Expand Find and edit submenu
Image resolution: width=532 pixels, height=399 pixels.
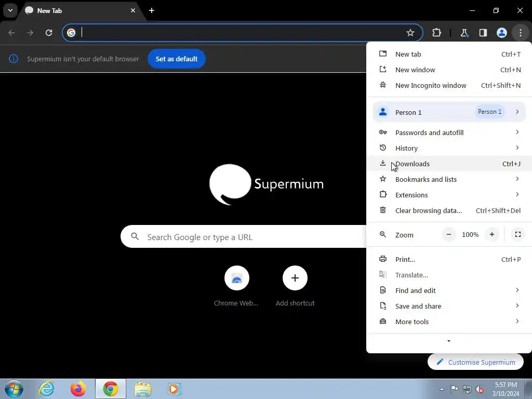tap(449, 291)
